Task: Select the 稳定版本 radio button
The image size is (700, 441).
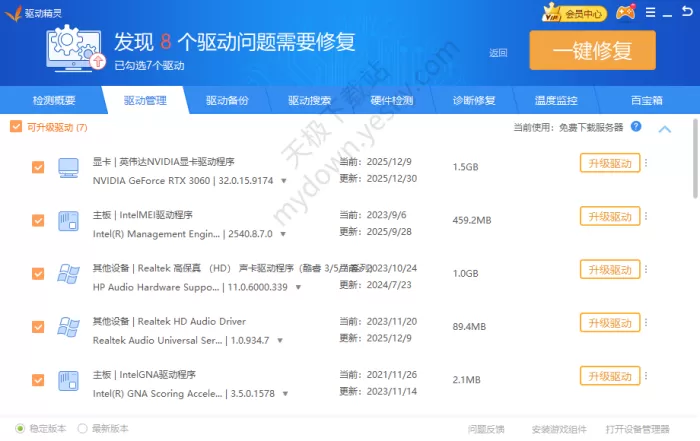Action: [x=20, y=429]
